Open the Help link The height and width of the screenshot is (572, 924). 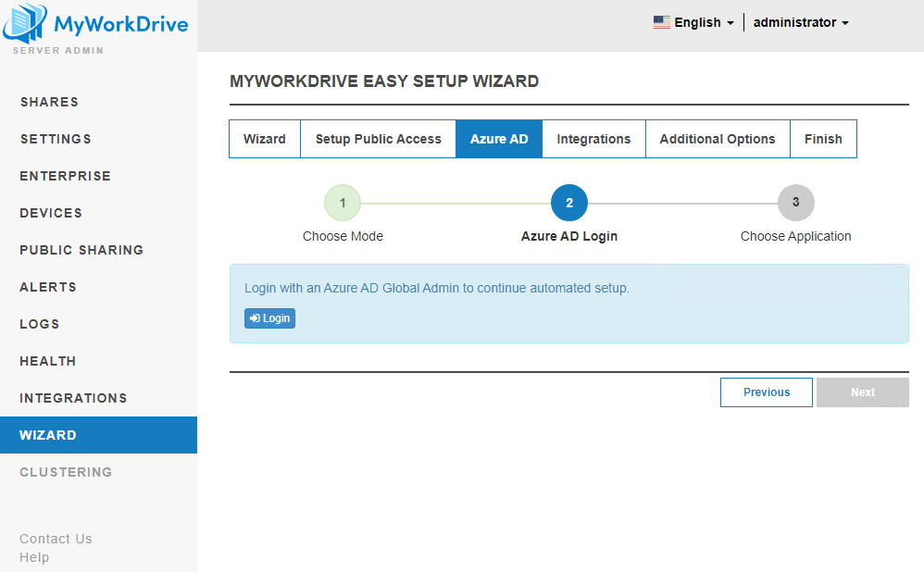(34, 556)
